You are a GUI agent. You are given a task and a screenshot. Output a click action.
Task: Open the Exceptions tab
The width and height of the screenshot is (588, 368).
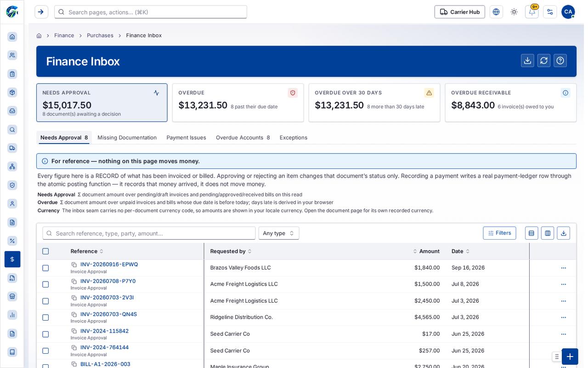294,138
